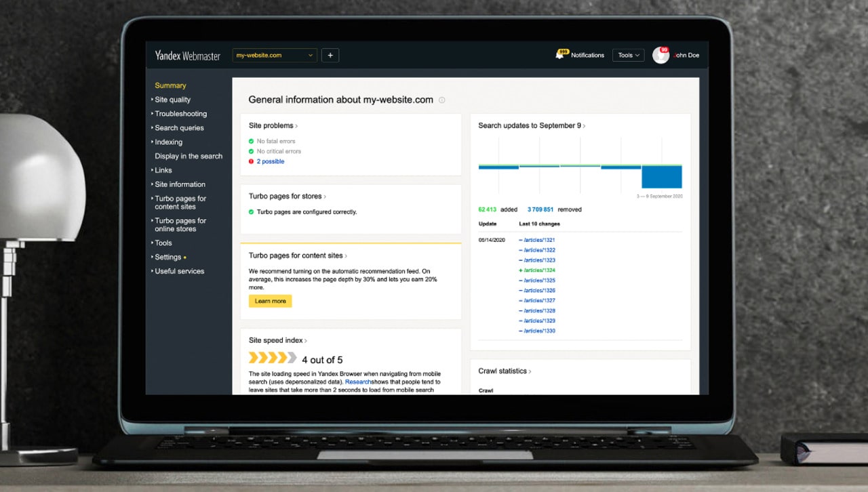Follow the Research link in speed description

[358, 382]
